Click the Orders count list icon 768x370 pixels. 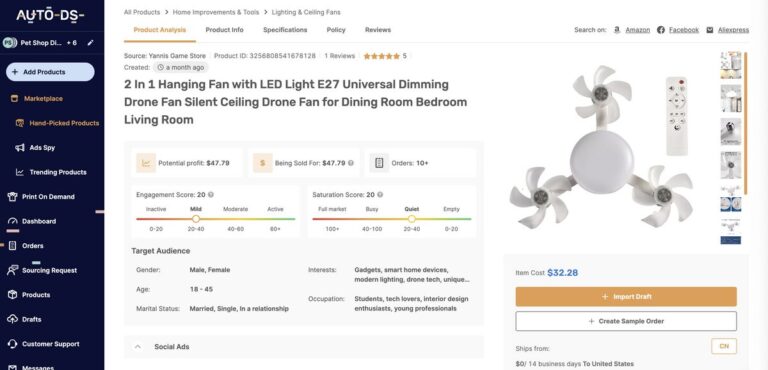[x=379, y=163]
